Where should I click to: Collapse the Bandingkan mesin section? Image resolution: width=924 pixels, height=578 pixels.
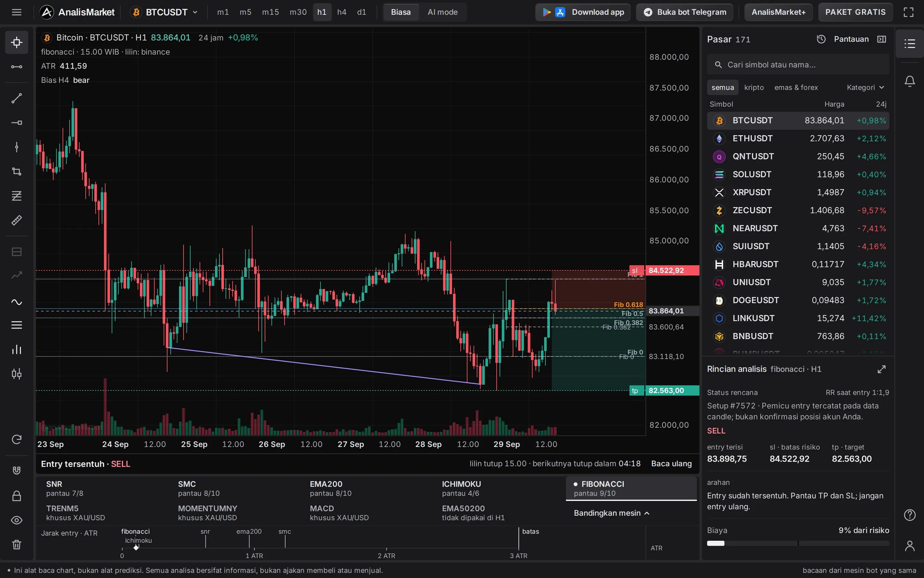(611, 513)
